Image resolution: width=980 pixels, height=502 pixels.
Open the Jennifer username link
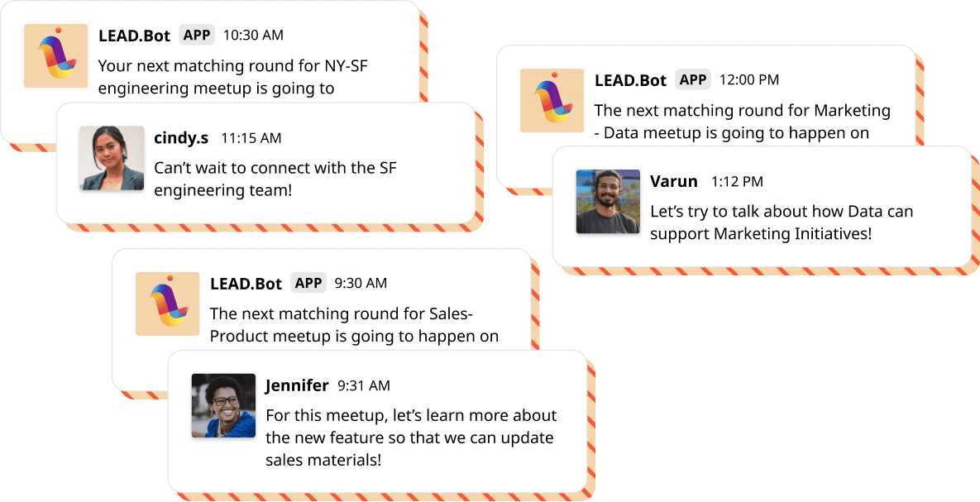coord(297,385)
